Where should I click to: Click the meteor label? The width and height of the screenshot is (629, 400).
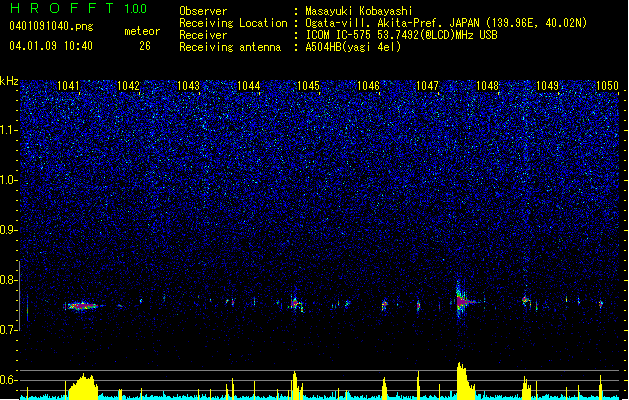142,31
